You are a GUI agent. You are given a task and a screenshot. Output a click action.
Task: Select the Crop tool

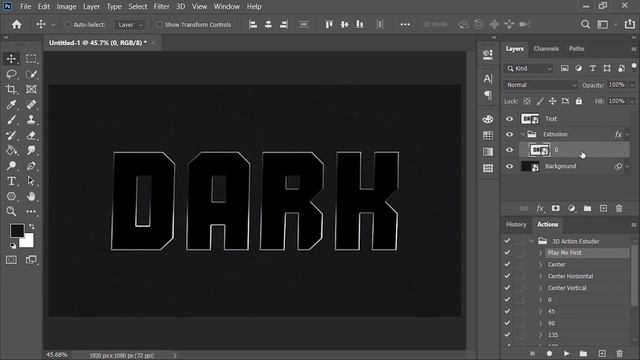pyautogui.click(x=11, y=89)
